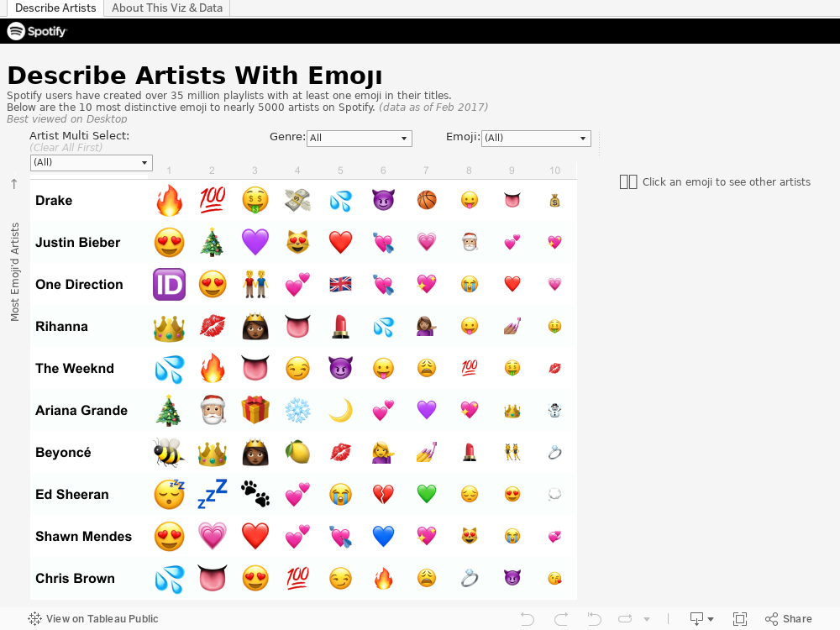Select the Beyoncé row label

pyautogui.click(x=63, y=452)
